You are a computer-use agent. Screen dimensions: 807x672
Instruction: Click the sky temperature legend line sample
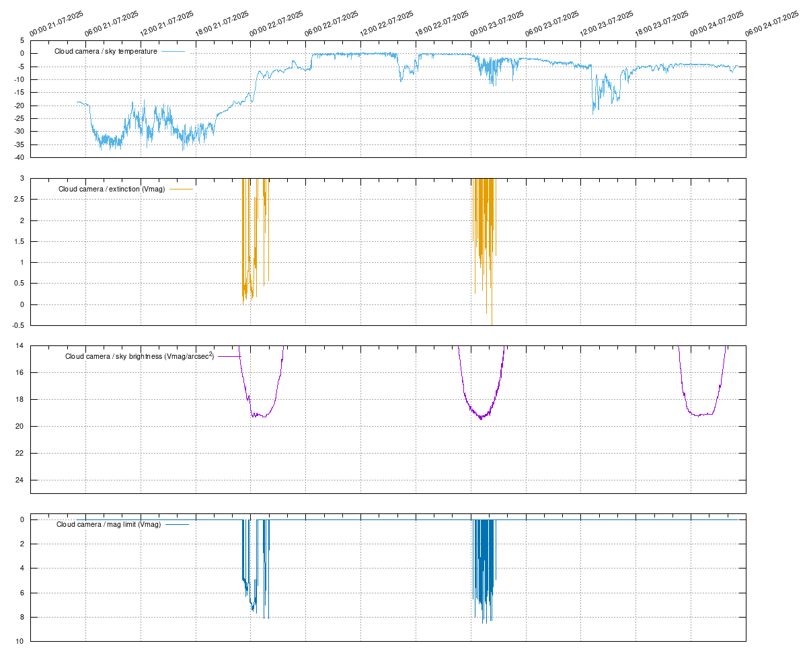173,51
